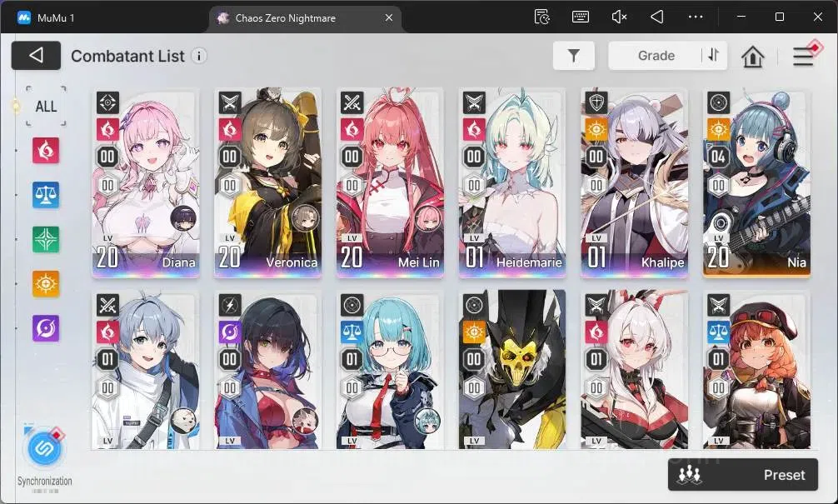Close the Chaos Zero Nightmare tab
This screenshot has width=838, height=504.
click(x=389, y=17)
